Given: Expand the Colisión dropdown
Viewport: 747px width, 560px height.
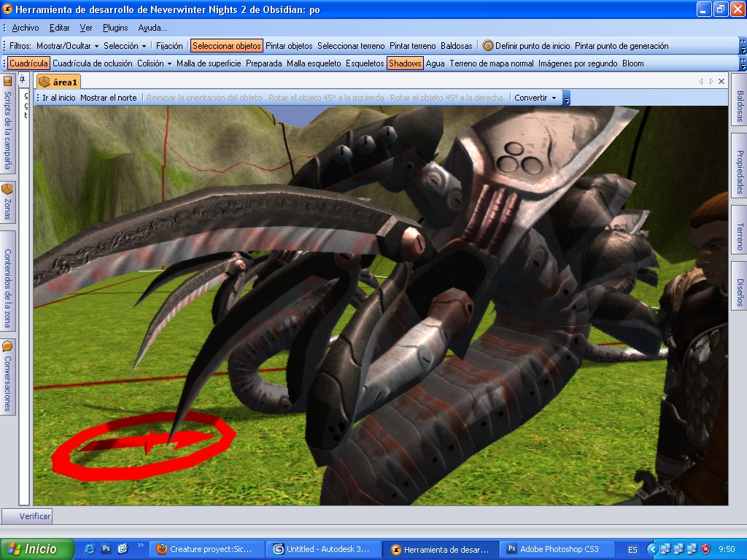Looking at the screenshot, I should (154, 63).
